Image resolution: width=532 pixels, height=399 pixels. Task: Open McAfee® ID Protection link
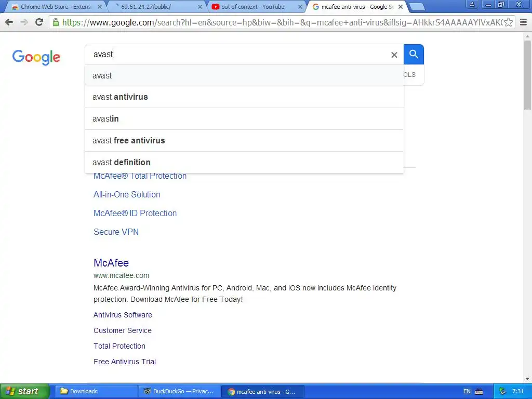point(135,213)
